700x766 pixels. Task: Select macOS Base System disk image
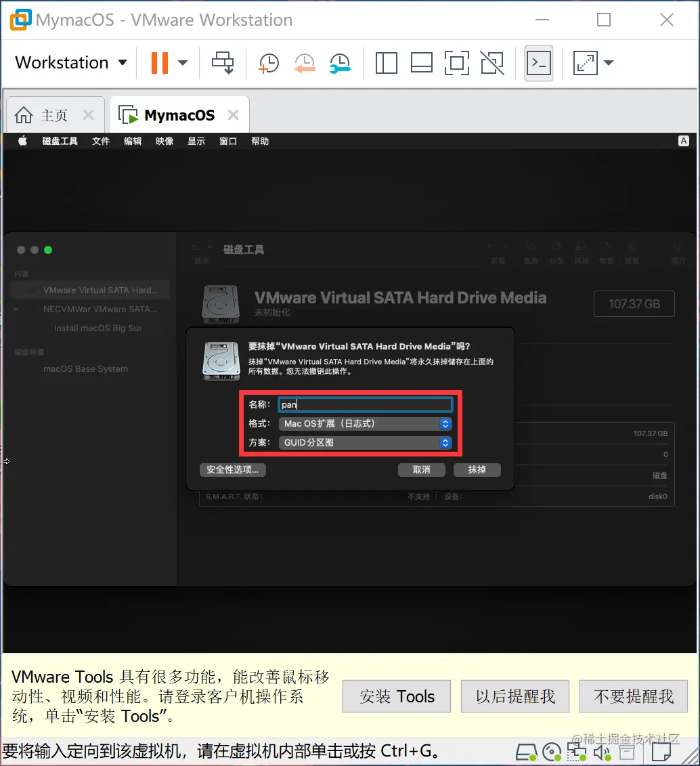[85, 369]
